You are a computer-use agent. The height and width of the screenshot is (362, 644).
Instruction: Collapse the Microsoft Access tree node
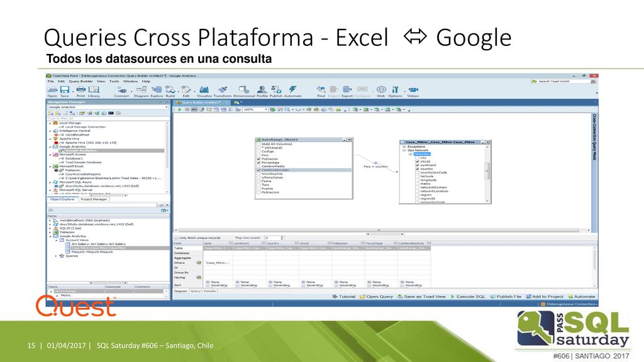coord(50,155)
